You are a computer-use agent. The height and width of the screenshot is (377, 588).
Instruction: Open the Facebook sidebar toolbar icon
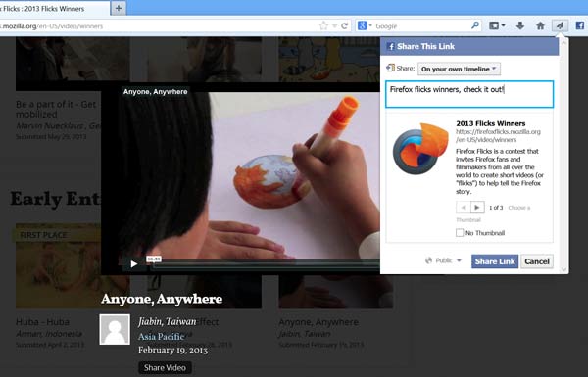[580, 25]
